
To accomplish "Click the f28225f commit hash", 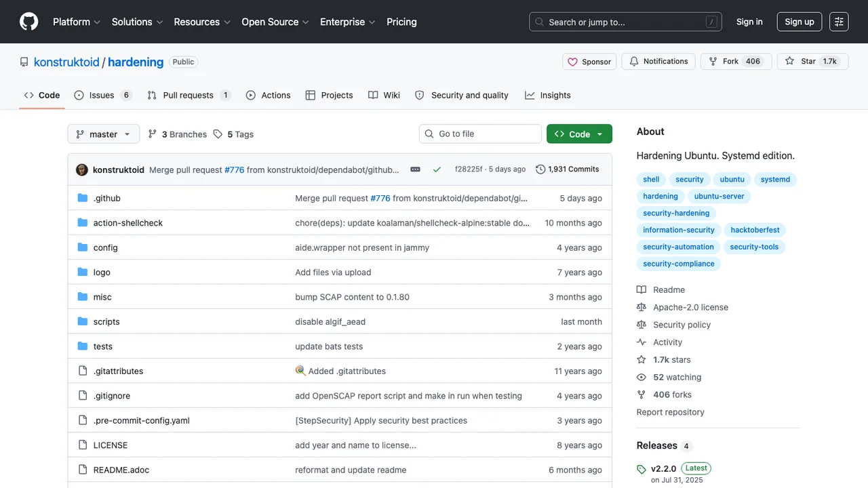I will pyautogui.click(x=469, y=169).
